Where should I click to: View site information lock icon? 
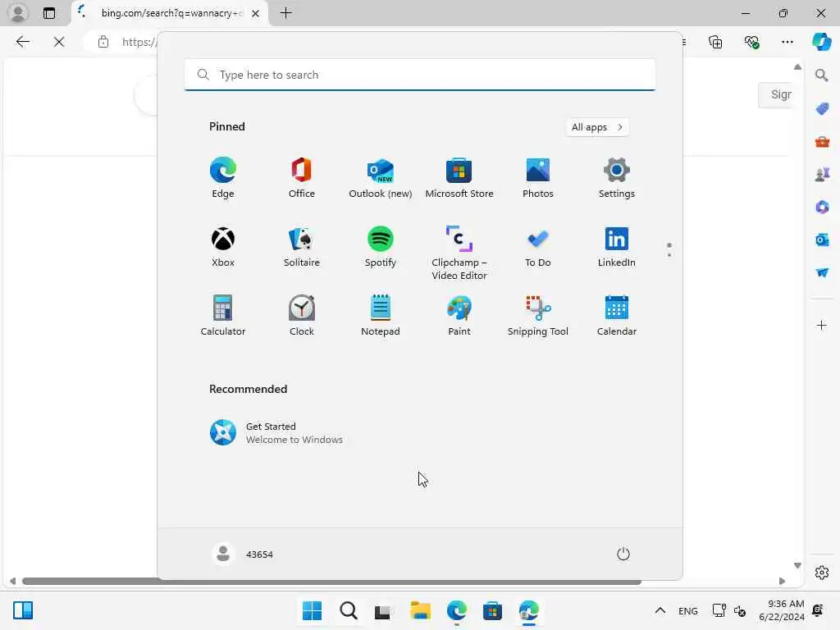103,42
